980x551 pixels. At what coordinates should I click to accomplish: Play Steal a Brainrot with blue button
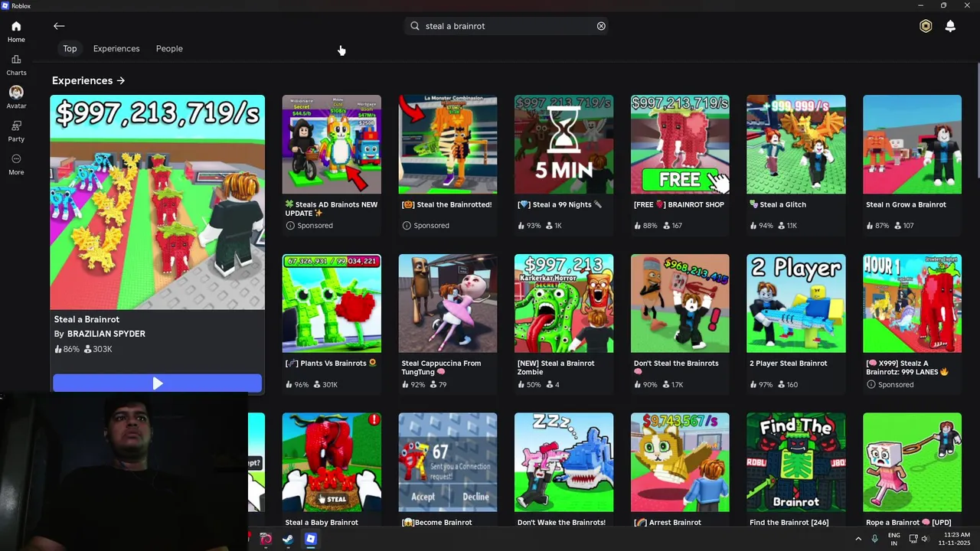click(157, 383)
